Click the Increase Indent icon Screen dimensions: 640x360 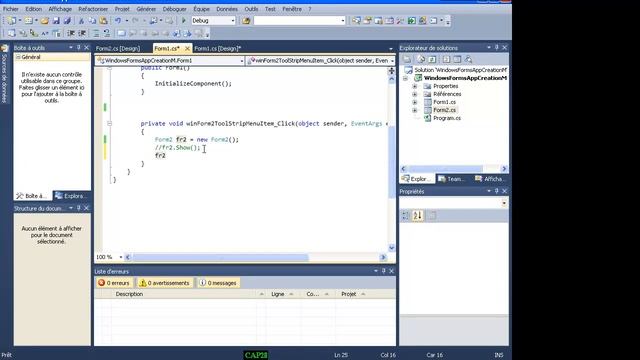pyautogui.click(x=82, y=33)
